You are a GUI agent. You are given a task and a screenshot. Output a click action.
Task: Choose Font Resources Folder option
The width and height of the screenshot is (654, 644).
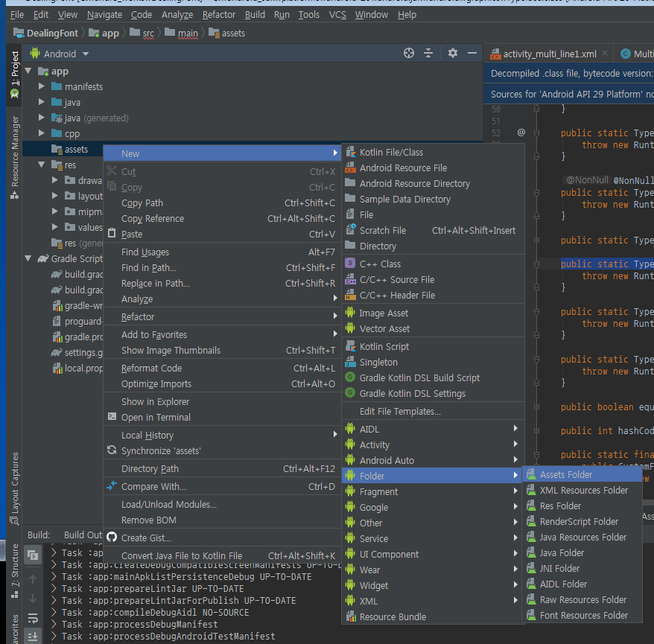tap(582, 615)
